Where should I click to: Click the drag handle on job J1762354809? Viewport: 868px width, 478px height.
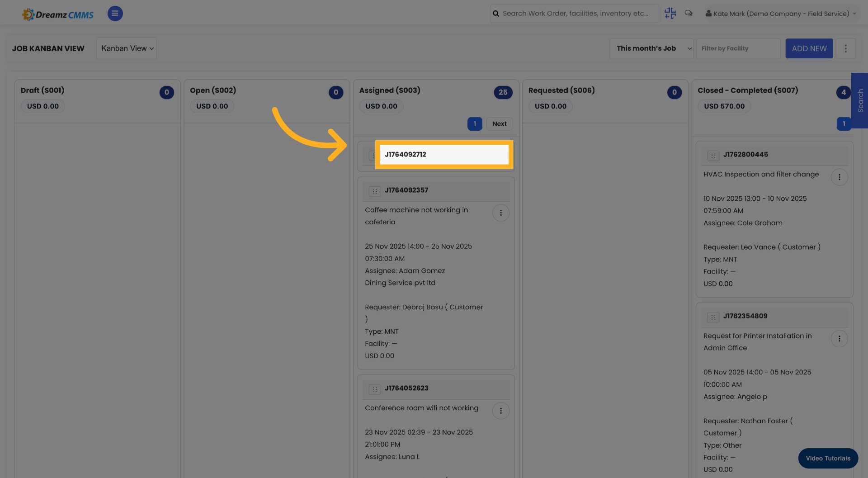coord(713,317)
